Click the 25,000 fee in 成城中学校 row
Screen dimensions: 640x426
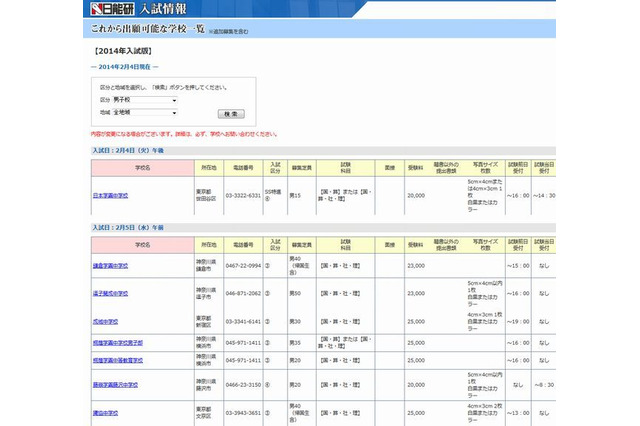click(x=416, y=322)
